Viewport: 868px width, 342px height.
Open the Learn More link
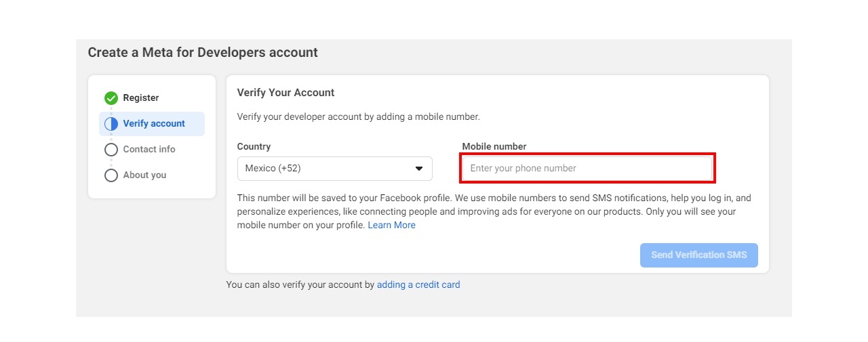coord(392,226)
